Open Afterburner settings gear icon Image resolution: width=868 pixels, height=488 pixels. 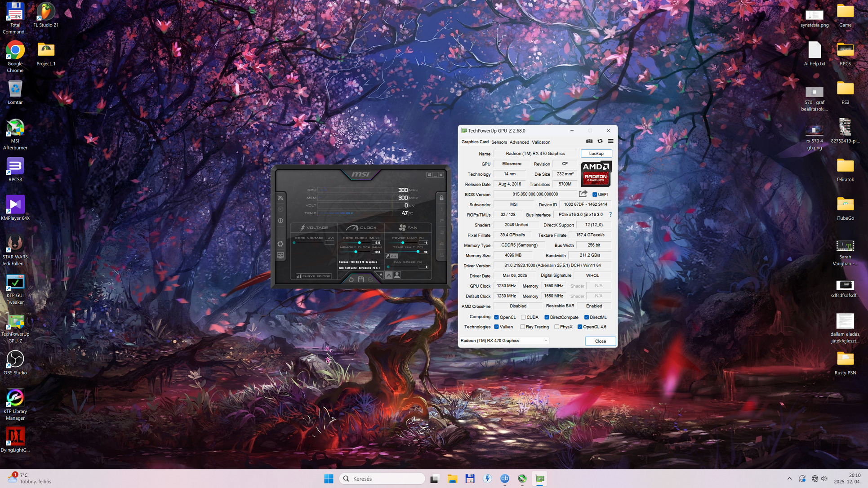[x=280, y=244]
